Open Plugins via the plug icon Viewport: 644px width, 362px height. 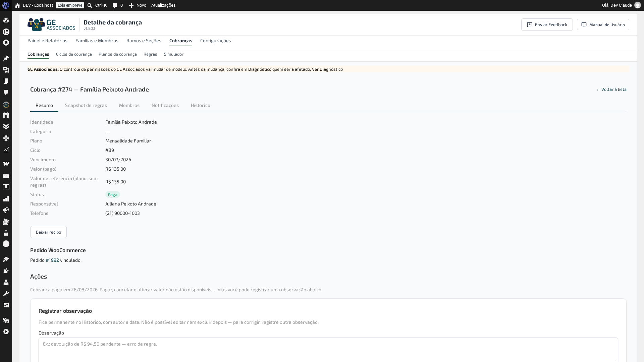(6, 271)
